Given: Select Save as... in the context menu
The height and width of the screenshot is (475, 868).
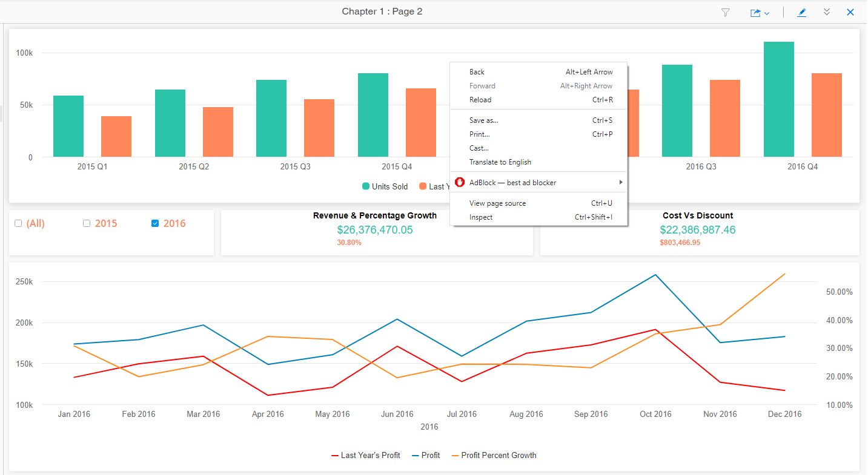Looking at the screenshot, I should [x=539, y=120].
